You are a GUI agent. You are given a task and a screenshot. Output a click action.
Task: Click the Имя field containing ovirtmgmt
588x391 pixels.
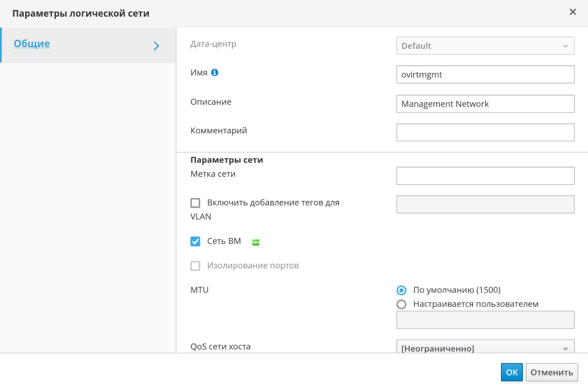[485, 75]
